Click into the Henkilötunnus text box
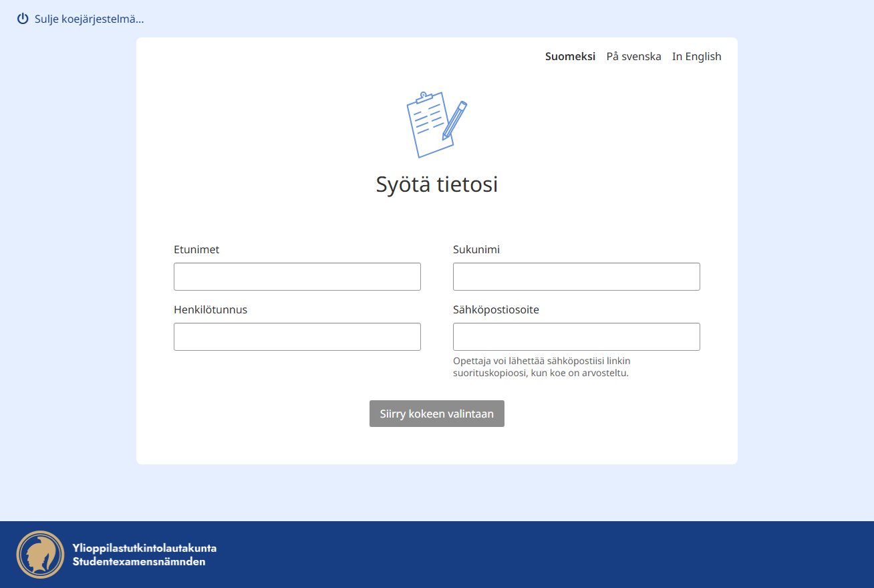 [297, 337]
